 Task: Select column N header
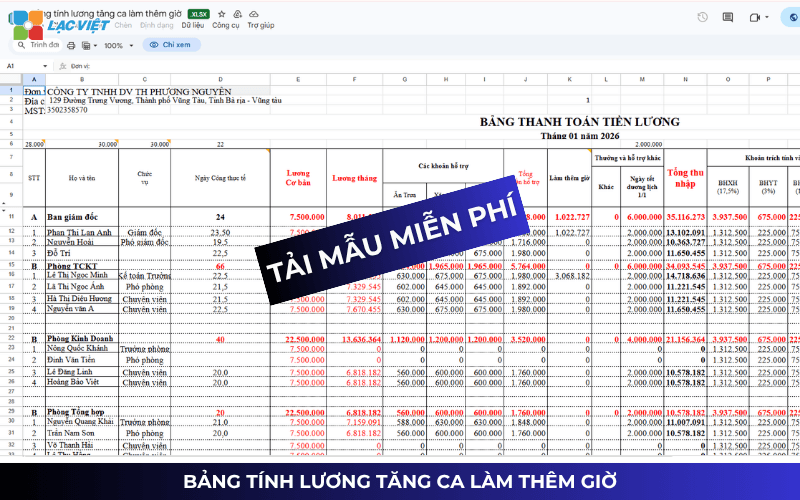tap(685, 79)
